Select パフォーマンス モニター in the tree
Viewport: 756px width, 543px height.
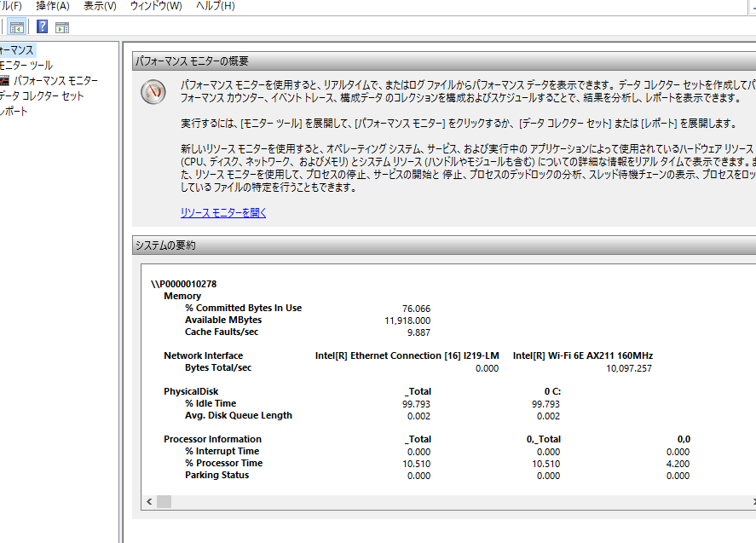[x=55, y=80]
